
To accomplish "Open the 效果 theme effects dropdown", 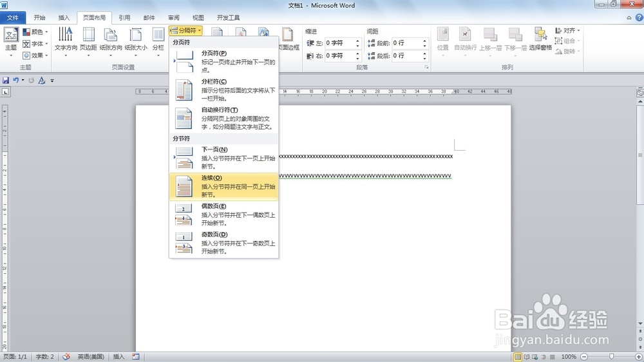I will point(35,55).
